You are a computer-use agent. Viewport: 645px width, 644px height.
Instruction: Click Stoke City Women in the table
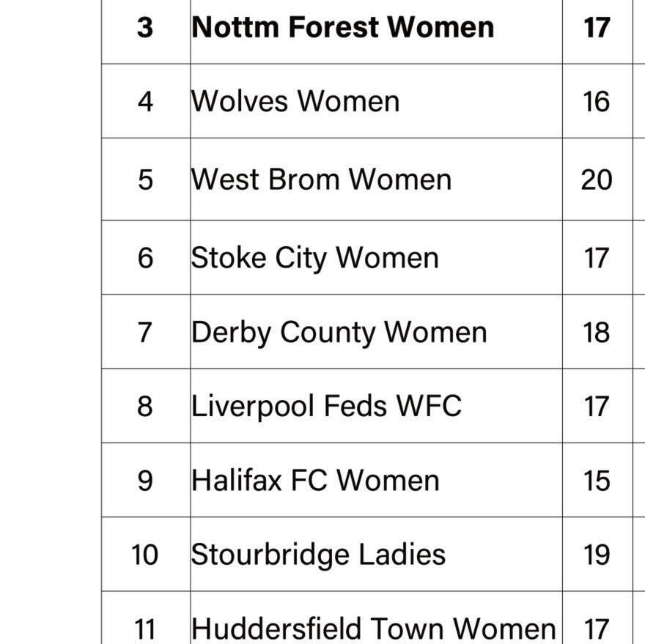[x=314, y=258]
